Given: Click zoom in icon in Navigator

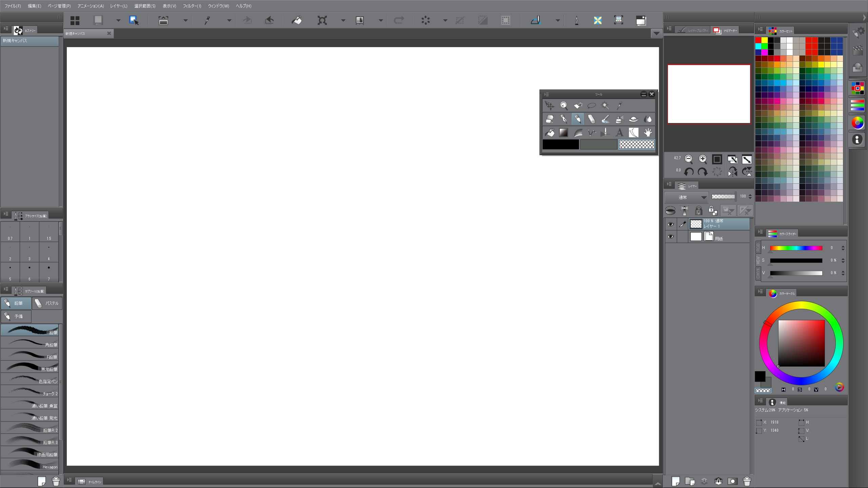Looking at the screenshot, I should coord(703,159).
